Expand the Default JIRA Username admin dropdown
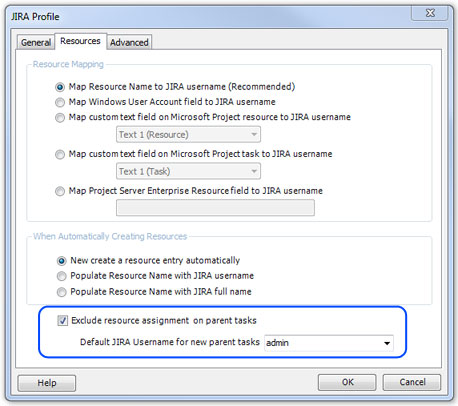The height and width of the screenshot is (406, 458). tap(329, 343)
